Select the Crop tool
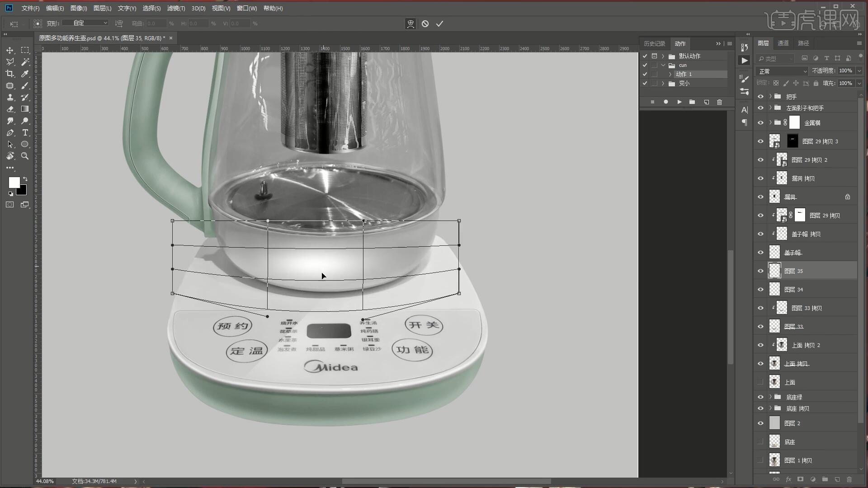 tap(10, 74)
